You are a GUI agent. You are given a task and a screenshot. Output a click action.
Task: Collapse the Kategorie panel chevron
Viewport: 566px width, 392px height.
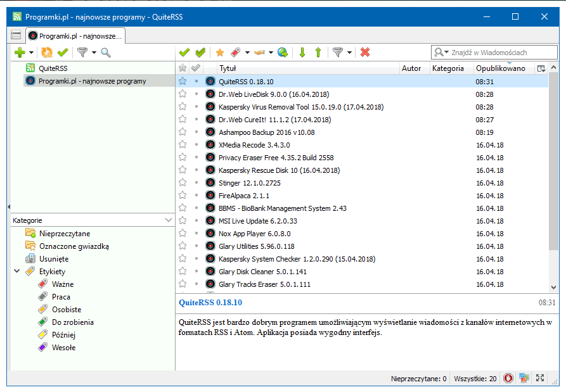pyautogui.click(x=169, y=220)
